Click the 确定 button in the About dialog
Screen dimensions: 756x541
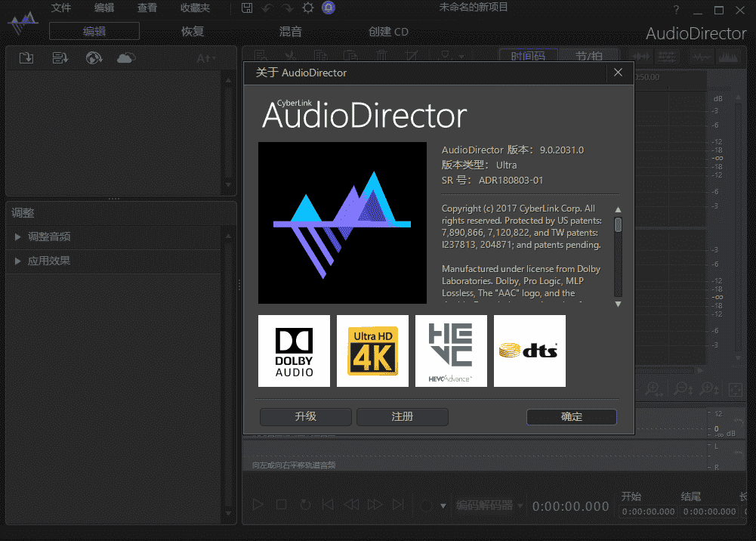pyautogui.click(x=571, y=416)
